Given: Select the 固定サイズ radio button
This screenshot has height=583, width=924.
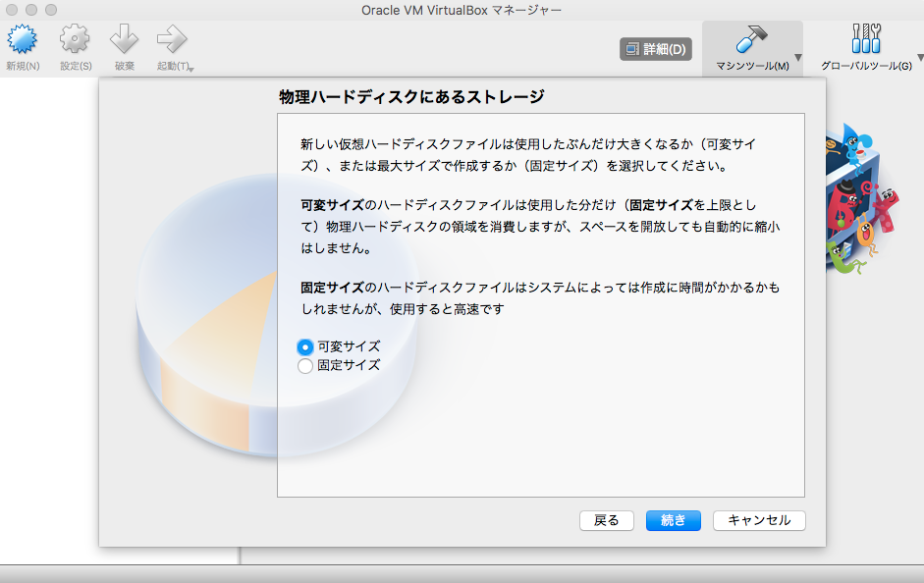Looking at the screenshot, I should pos(304,364).
